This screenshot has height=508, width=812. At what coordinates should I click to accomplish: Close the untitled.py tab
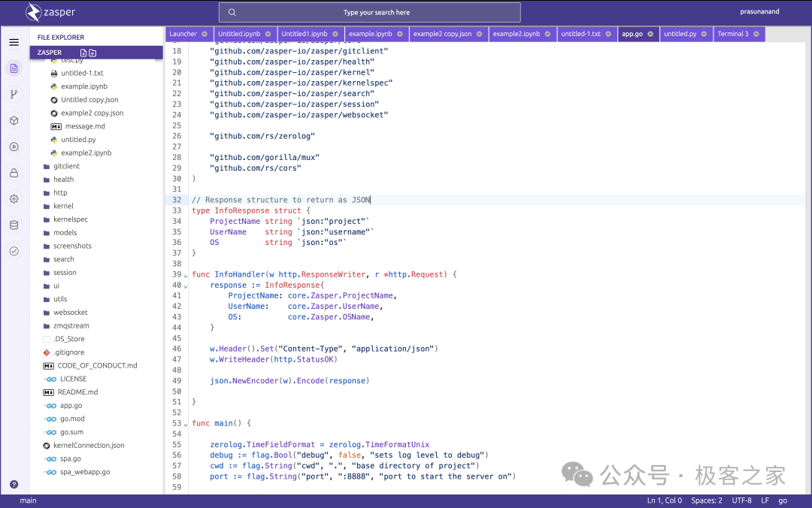(704, 34)
